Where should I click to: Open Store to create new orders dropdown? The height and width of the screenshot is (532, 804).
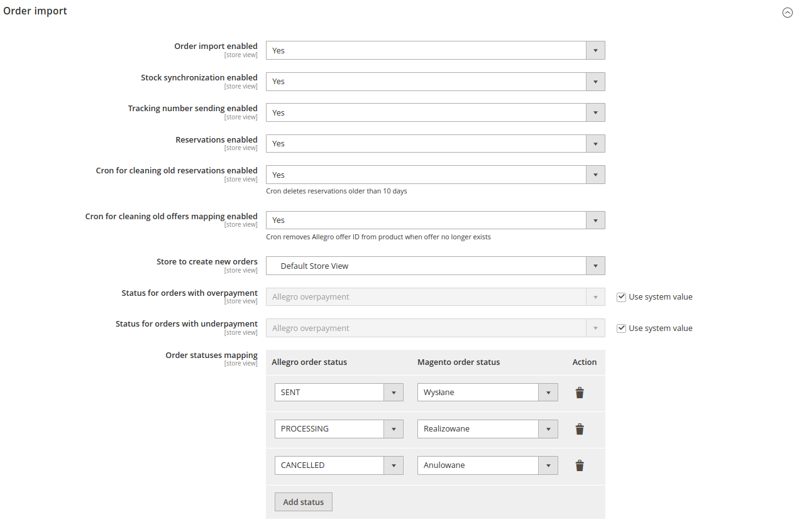tap(436, 266)
